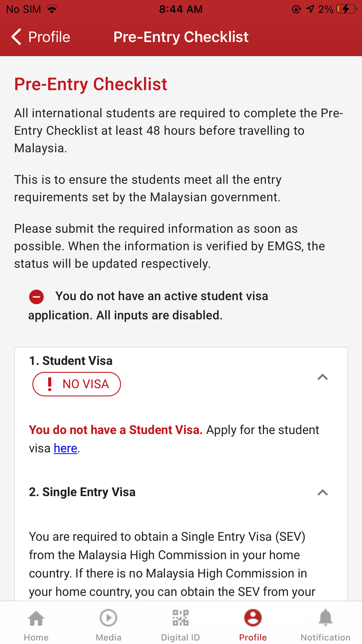Tap the '2. Single Entry Visa' heading
Image resolution: width=362 pixels, height=644 pixels.
[x=82, y=492]
